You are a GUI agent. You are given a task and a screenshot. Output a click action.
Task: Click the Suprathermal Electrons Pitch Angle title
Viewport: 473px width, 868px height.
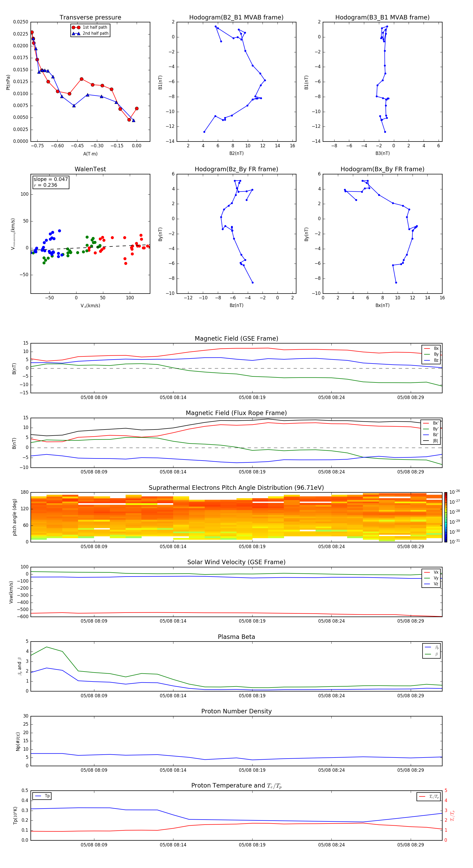point(236,488)
